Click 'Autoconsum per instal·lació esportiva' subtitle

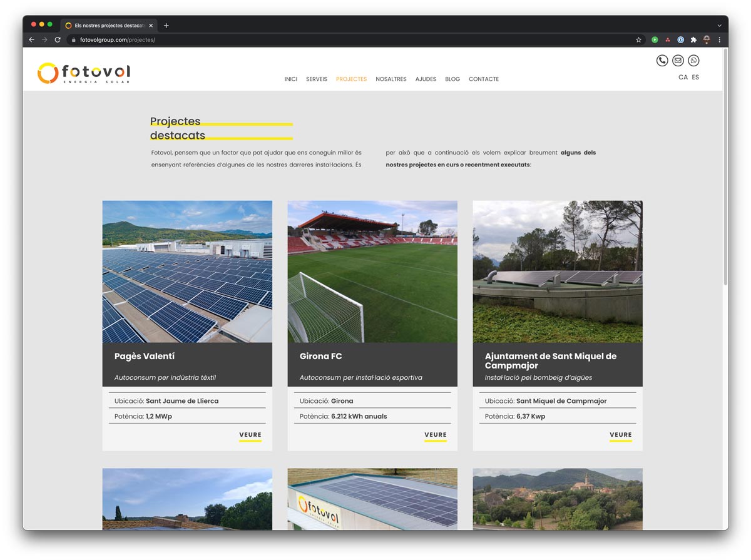[361, 378]
